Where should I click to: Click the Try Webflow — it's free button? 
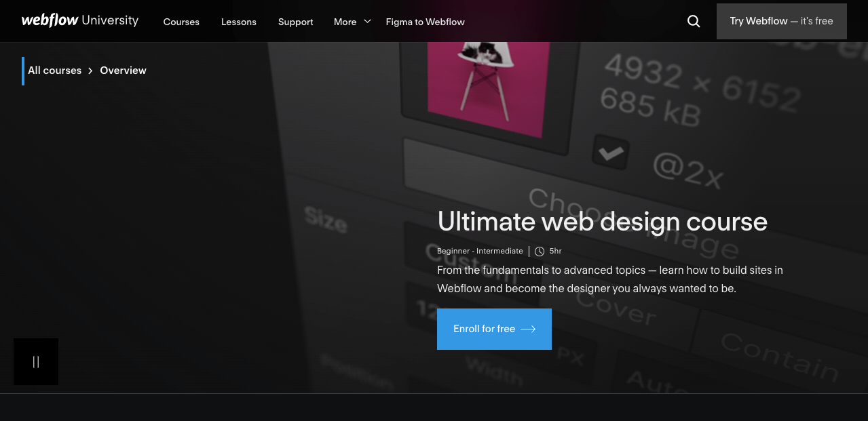[782, 21]
